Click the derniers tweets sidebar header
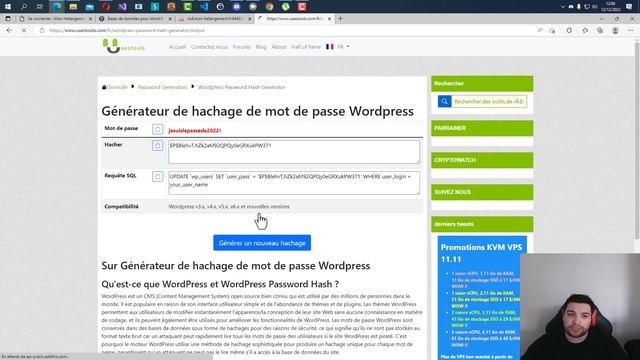 pyautogui.click(x=482, y=224)
